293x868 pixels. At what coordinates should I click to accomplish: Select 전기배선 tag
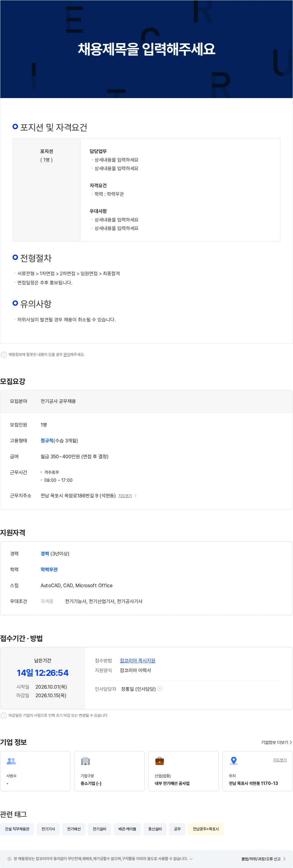point(74,829)
